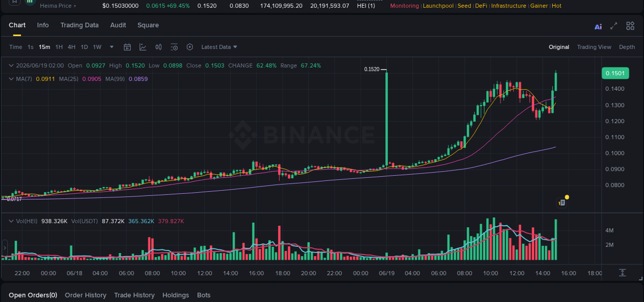
Task: Switch chart style via candlestick icon
Action: pyautogui.click(x=159, y=47)
